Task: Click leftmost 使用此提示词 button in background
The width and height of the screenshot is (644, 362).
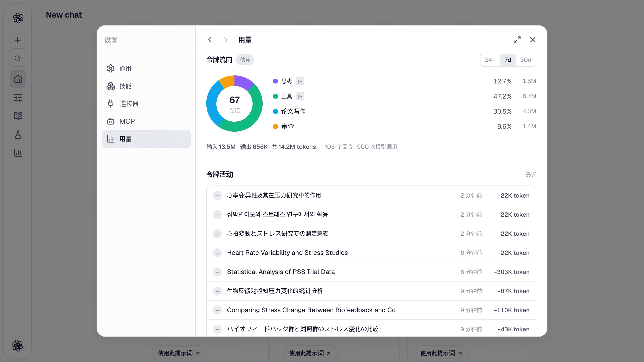Action: coord(179,353)
